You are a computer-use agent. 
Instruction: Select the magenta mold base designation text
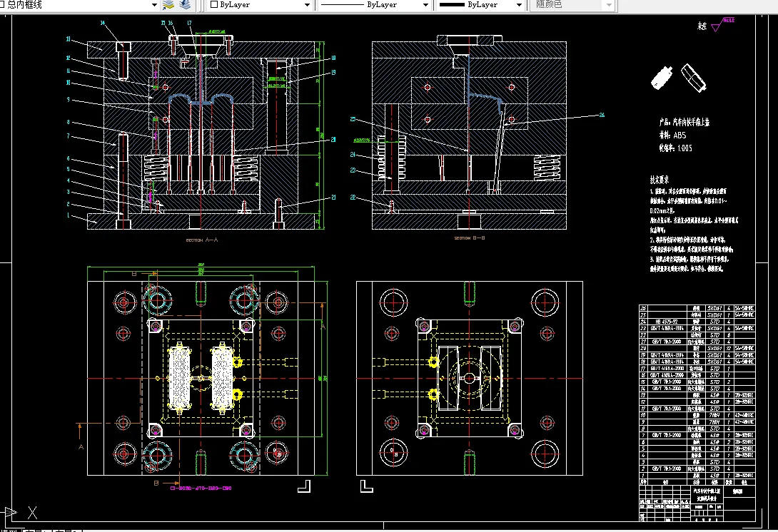[201, 488]
